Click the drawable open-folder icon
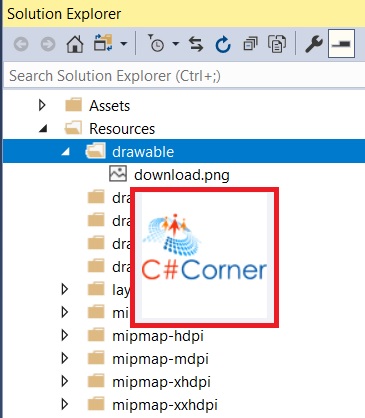Viewport: 365px width, 418px height. [95, 151]
